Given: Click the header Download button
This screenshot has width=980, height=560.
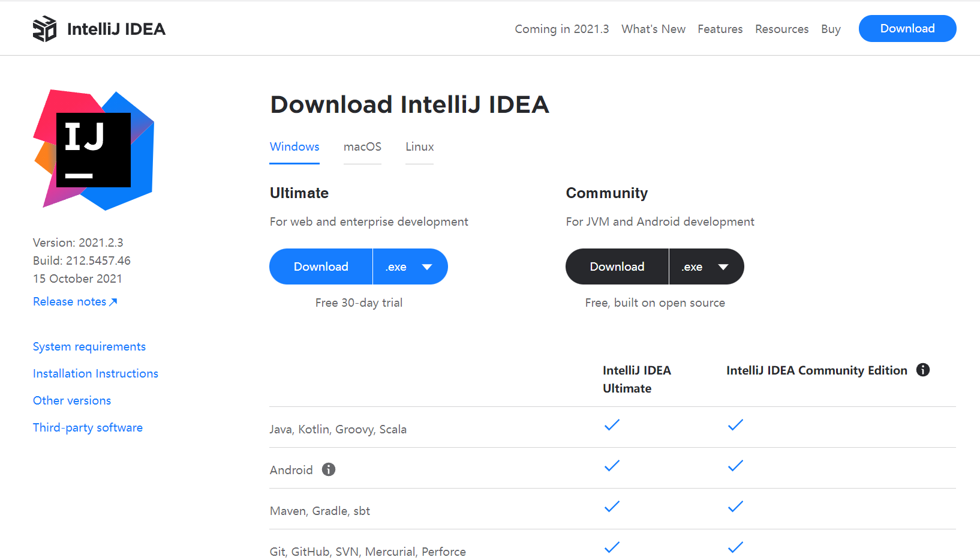Looking at the screenshot, I should coord(907,28).
